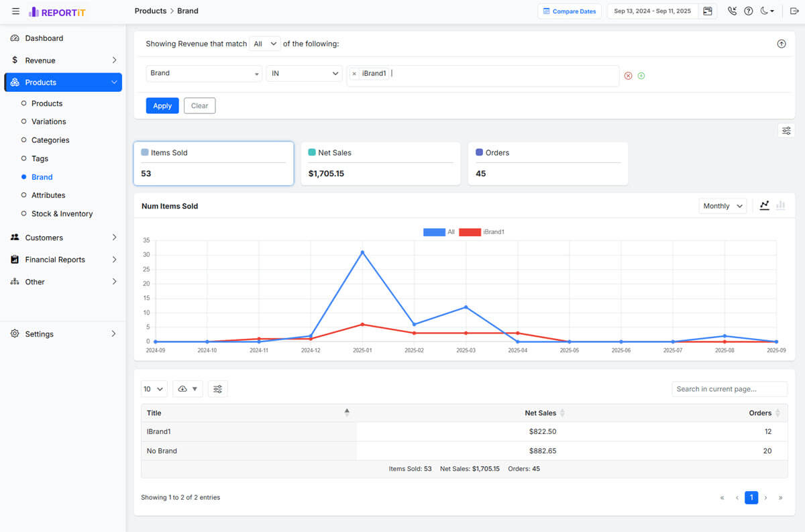The image size is (805, 532).
Task: Click the No Brand table row title
Action: (162, 451)
